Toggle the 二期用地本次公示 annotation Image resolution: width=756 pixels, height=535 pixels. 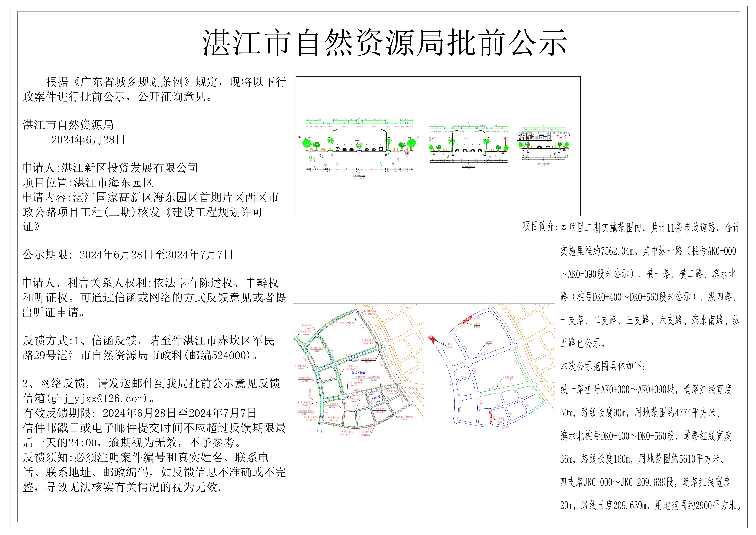point(477,326)
